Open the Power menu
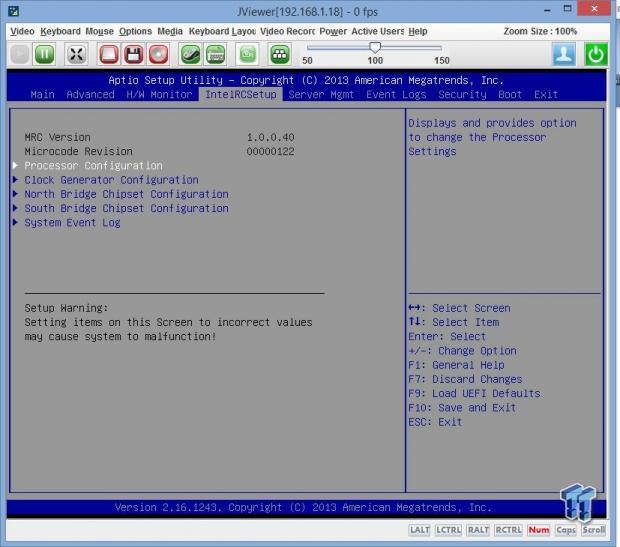620x547 pixels. pos(333,31)
